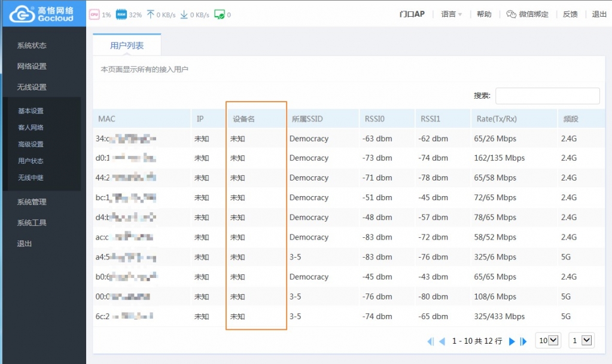Click RSSI0 value -51 dbm
The height and width of the screenshot is (364, 612).
[377, 197]
